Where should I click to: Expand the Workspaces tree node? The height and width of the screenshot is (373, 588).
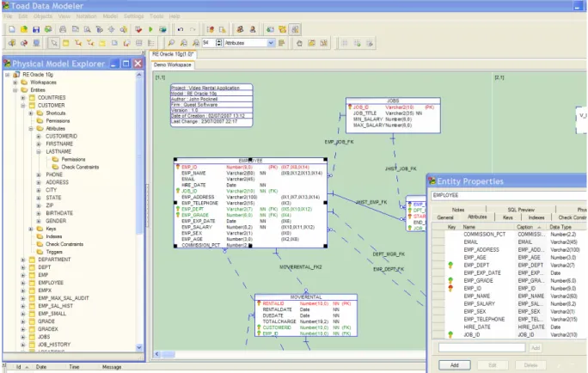(15, 83)
